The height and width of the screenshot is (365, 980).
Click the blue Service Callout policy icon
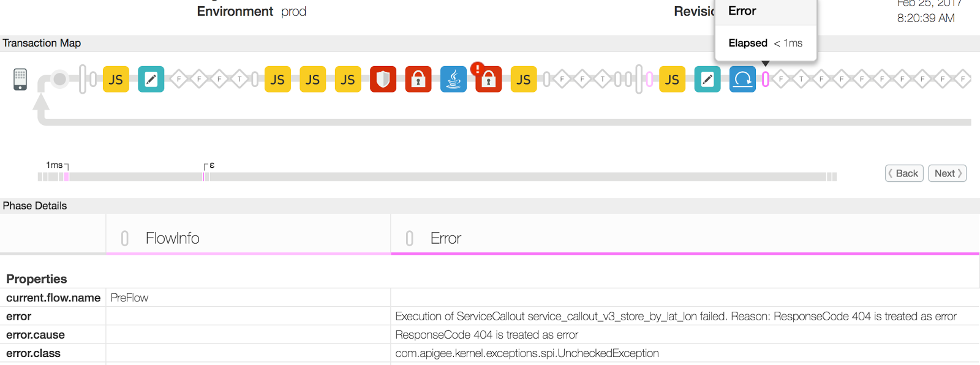(x=742, y=80)
